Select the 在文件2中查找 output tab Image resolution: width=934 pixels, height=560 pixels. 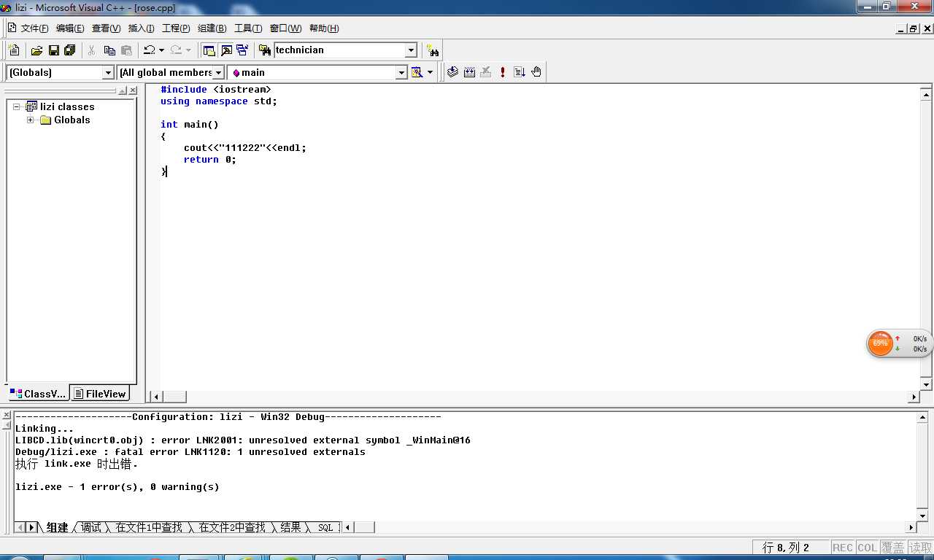tap(232, 527)
